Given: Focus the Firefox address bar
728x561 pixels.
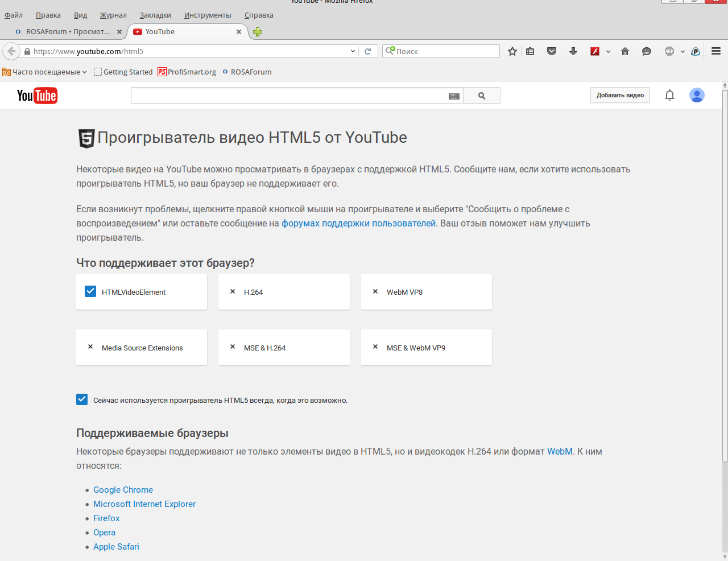Looking at the screenshot, I should click(191, 51).
